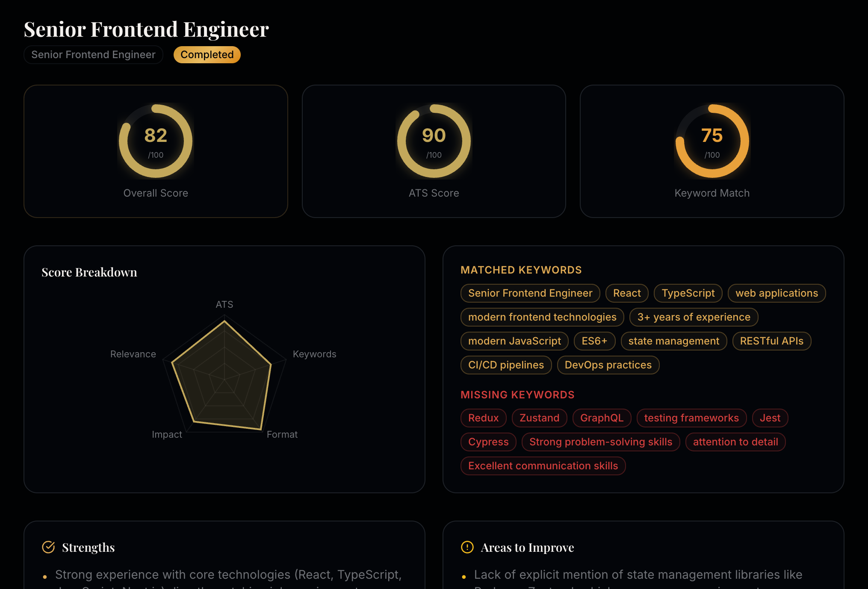Click the Jest missing keyword pill
The image size is (868, 589).
pyautogui.click(x=770, y=418)
